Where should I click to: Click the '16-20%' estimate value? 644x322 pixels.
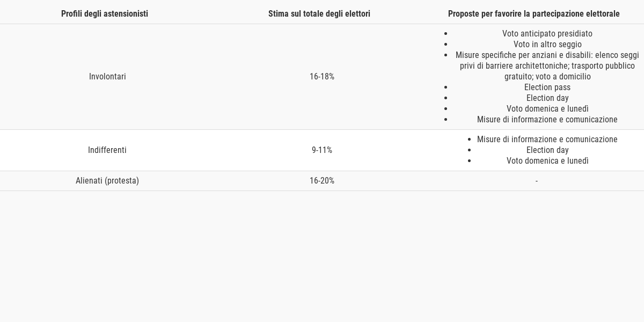322,181
